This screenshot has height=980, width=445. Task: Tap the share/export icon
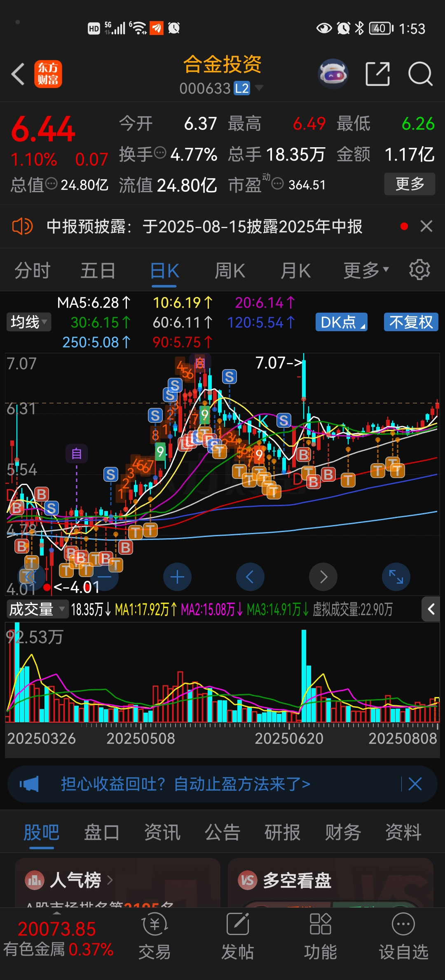[x=378, y=74]
